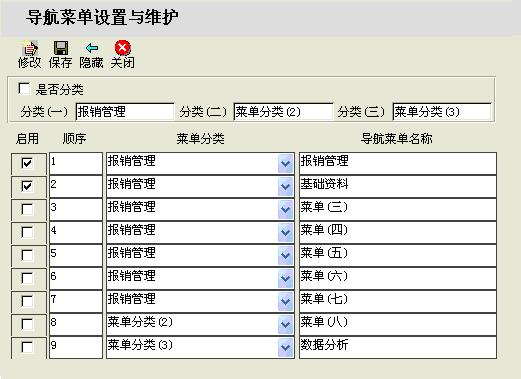Toggle the 是否分类 checkbox
The image size is (521, 379).
coord(24,89)
